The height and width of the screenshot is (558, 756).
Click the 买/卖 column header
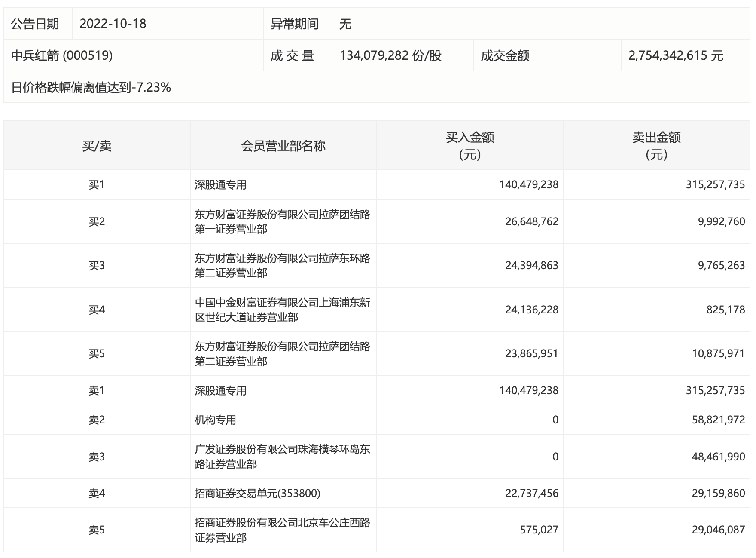(97, 146)
